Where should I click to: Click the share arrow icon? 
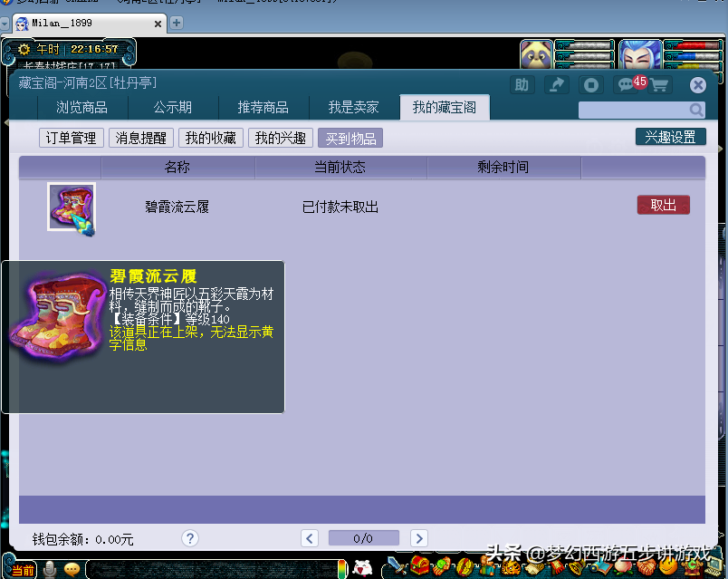click(557, 85)
